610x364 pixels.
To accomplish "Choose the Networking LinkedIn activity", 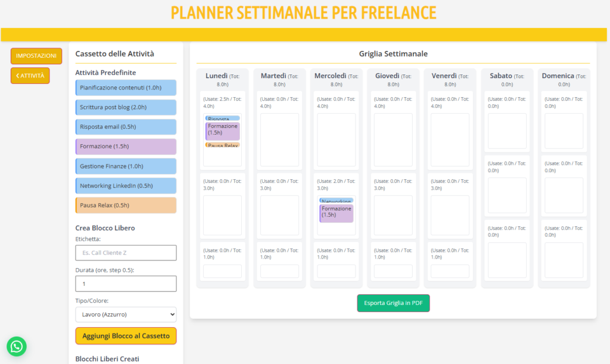I will pyautogui.click(x=126, y=186).
